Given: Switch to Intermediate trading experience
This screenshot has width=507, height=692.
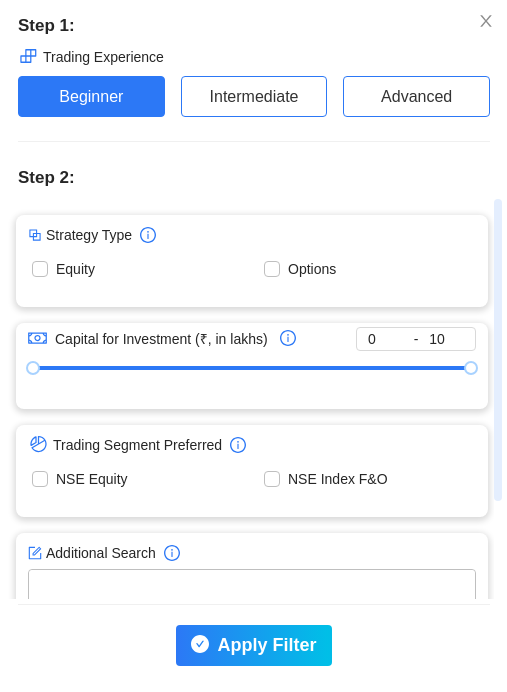Looking at the screenshot, I should (x=254, y=96).
